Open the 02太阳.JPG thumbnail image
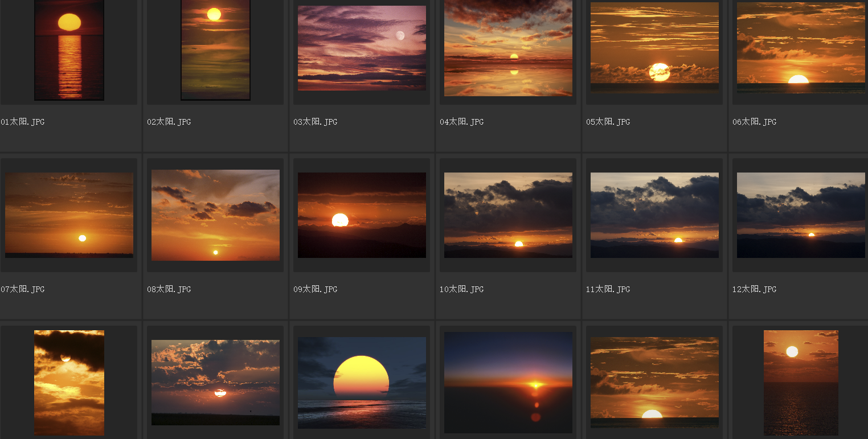 click(215, 50)
